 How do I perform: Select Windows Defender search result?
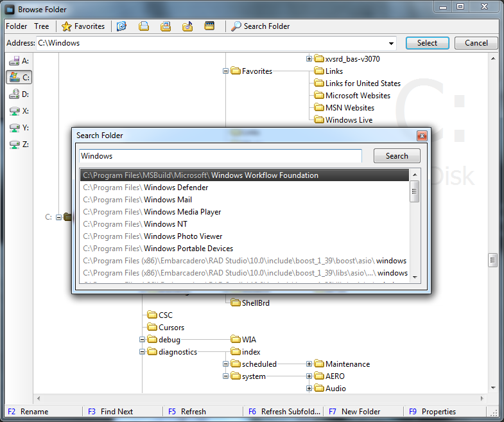coord(245,188)
